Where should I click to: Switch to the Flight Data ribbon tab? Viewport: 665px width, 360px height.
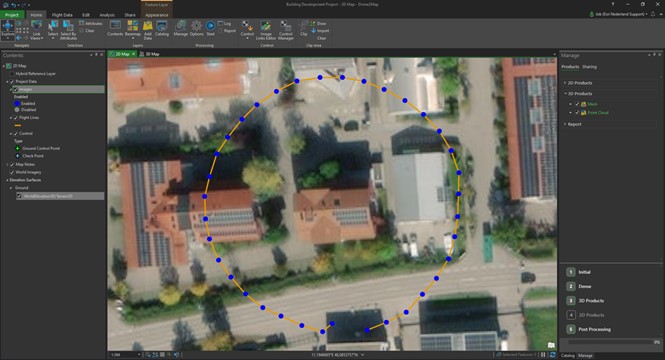click(62, 15)
